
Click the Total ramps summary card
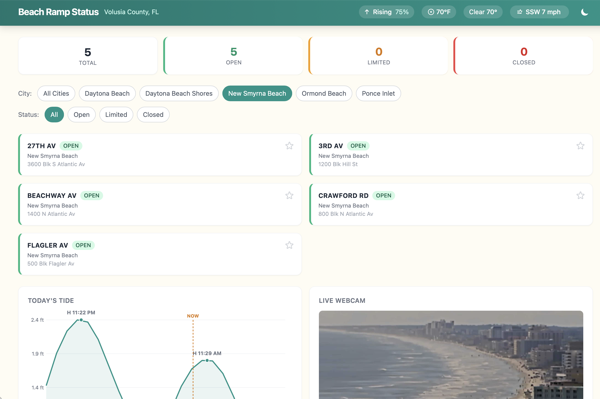coord(88,56)
